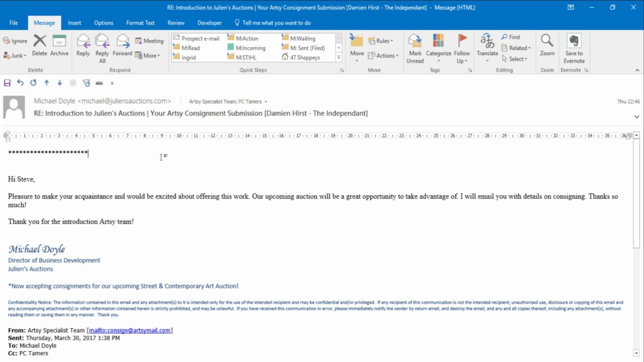Image resolution: width=644 pixels, height=362 pixels.
Task: Forward this email
Action: click(122, 46)
